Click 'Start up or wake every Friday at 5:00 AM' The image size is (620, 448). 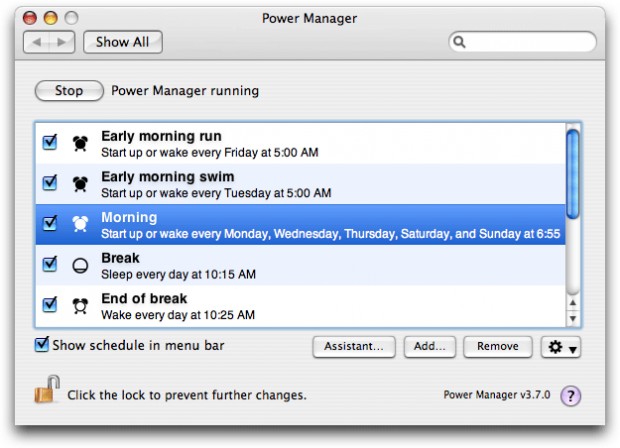click(x=210, y=152)
